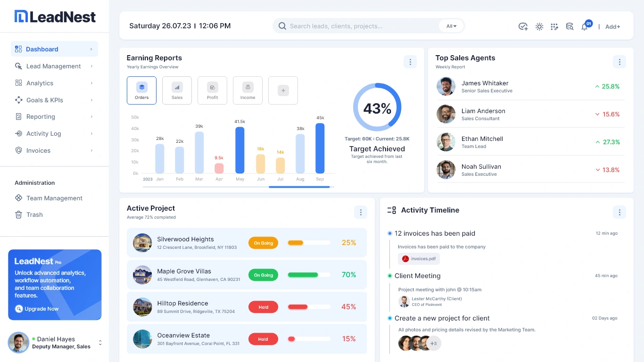Click the Trash icon in sidebar
The width and height of the screenshot is (644, 362).
(18, 214)
